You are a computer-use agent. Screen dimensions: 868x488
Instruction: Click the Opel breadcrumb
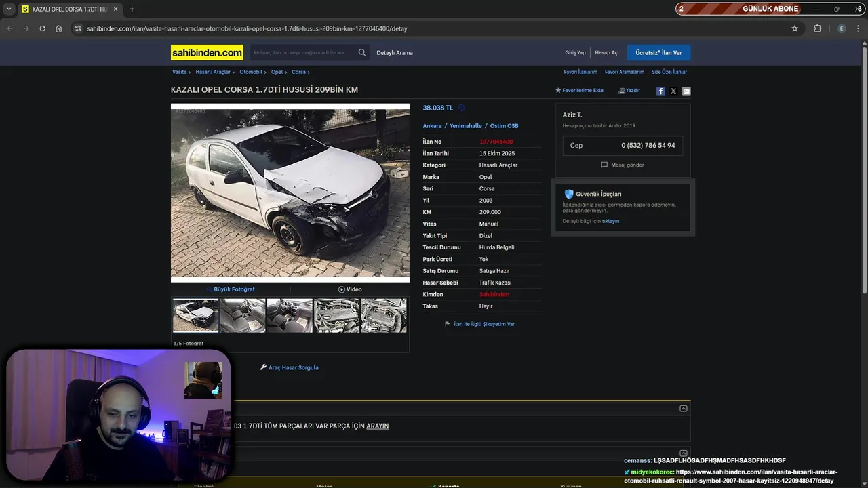(x=277, y=72)
